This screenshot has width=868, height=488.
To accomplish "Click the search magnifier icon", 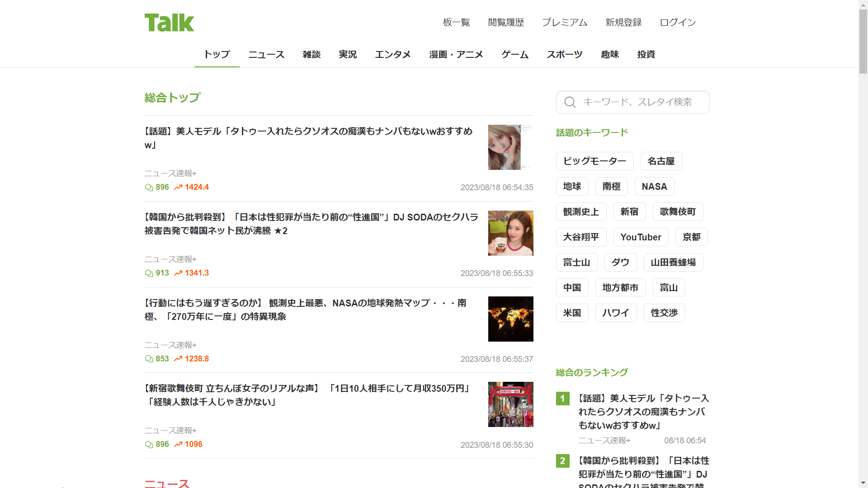I will [570, 102].
